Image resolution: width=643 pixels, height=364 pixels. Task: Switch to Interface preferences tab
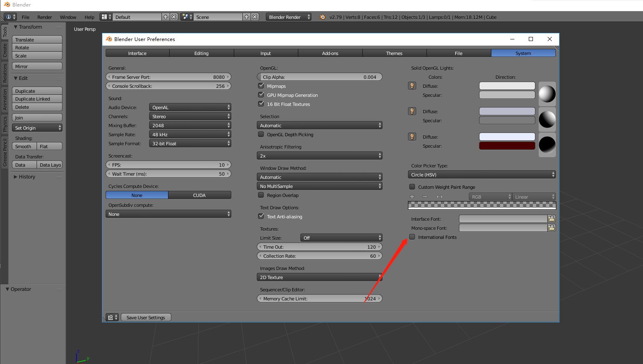137,53
